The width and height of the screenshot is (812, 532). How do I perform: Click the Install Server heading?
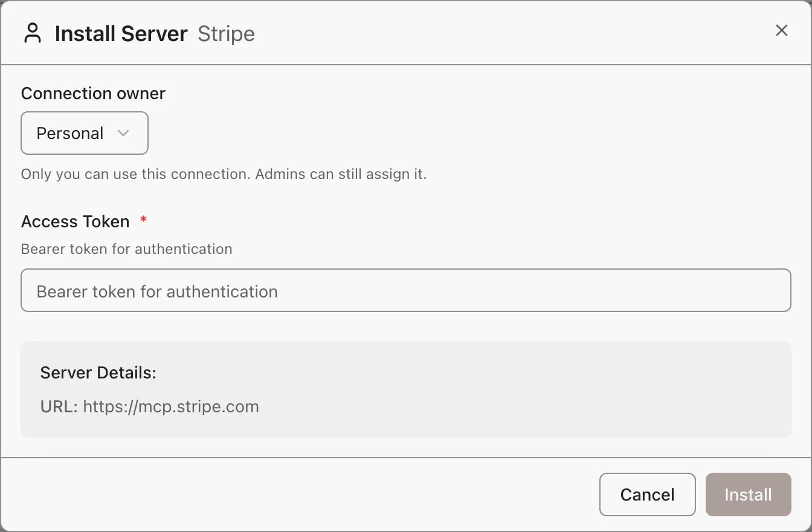point(121,33)
